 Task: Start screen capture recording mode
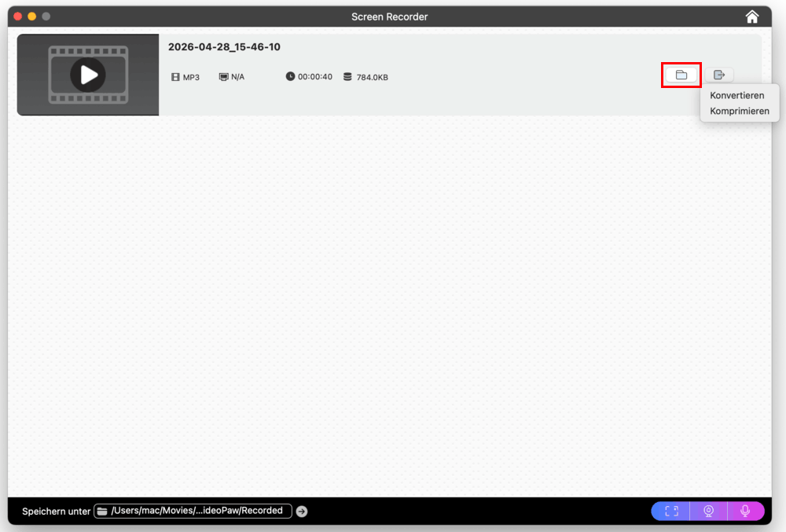click(671, 511)
